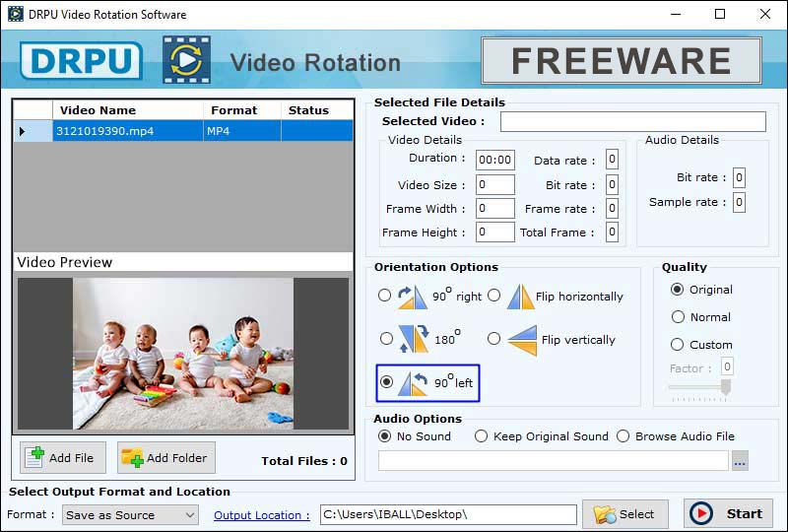Image resolution: width=788 pixels, height=532 pixels.
Task: Click the Add Folder button
Action: pyautogui.click(x=166, y=457)
